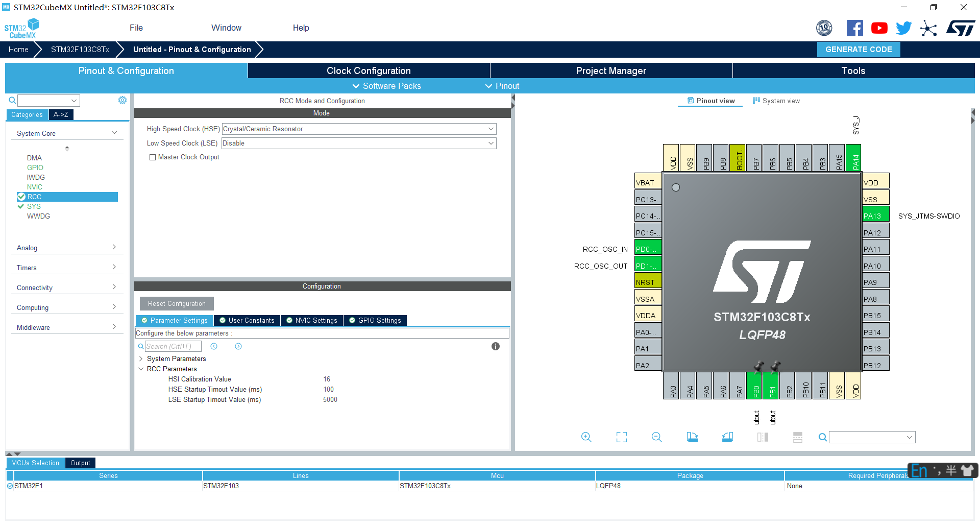980x526 pixels.
Task: Open the Window menu
Action: click(x=226, y=28)
